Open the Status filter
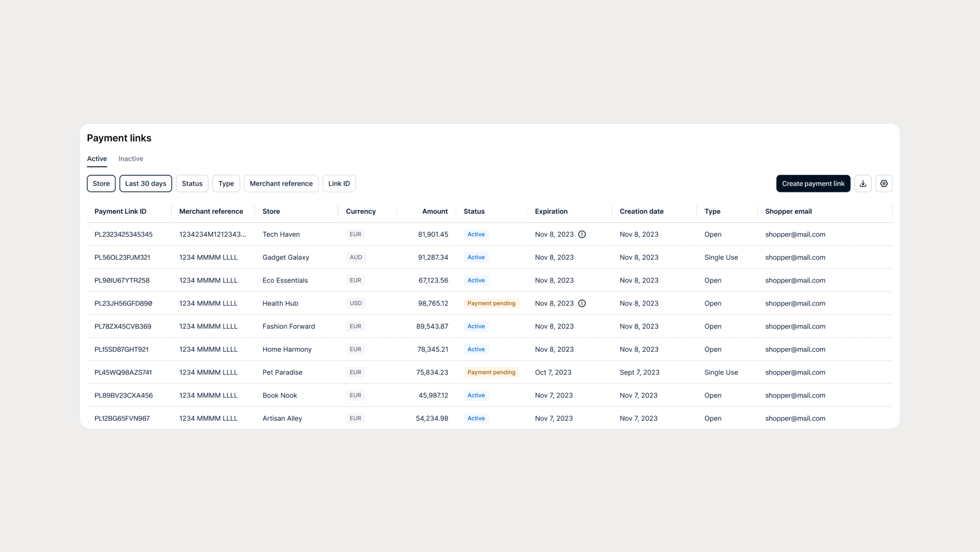Viewport: 980px width, 552px height. point(192,183)
